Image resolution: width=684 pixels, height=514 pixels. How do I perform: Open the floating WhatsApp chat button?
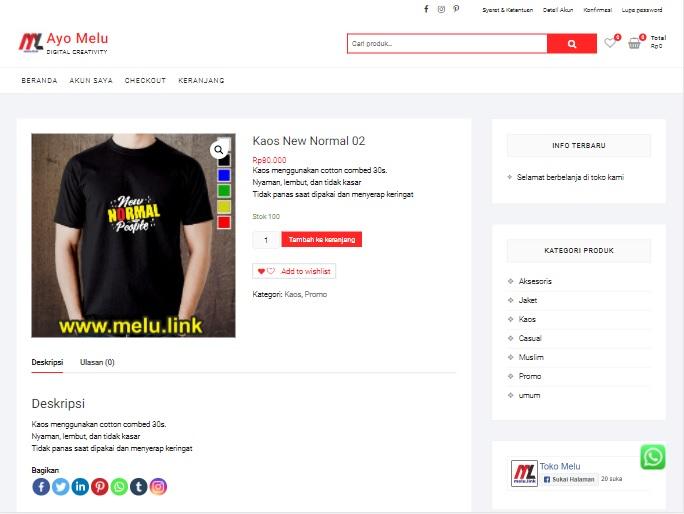653,457
